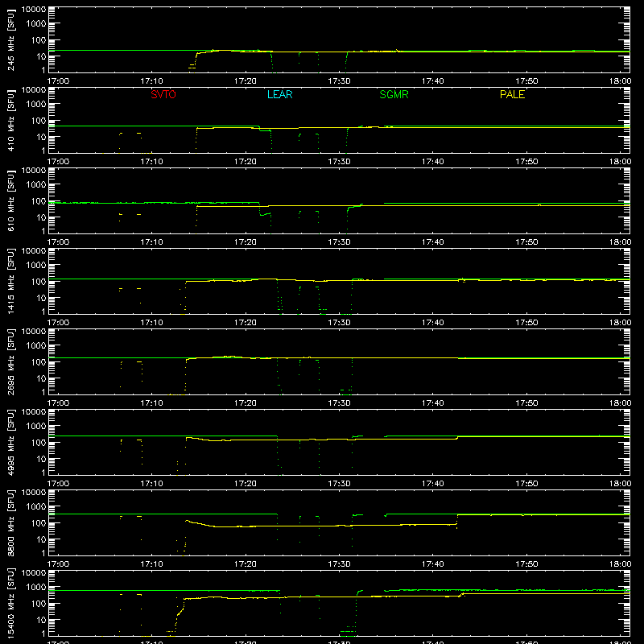Click 17:40 tick under the 410 MHz plot

[x=433, y=162]
